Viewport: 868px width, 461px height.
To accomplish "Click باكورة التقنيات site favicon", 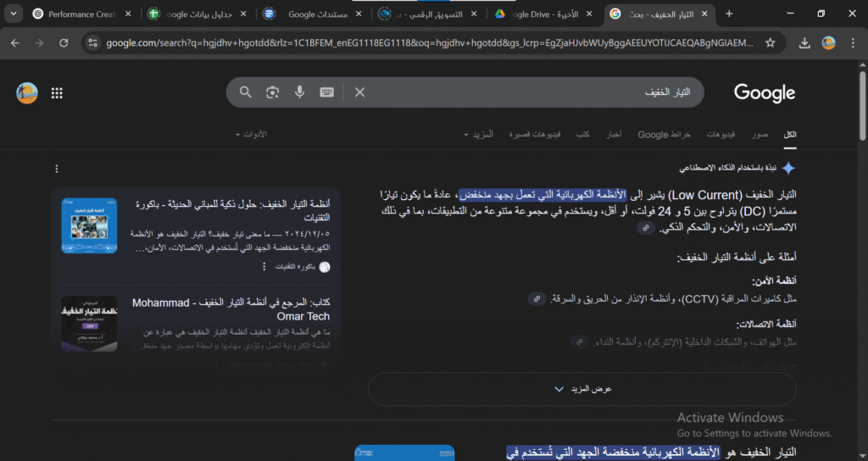I will 325,267.
